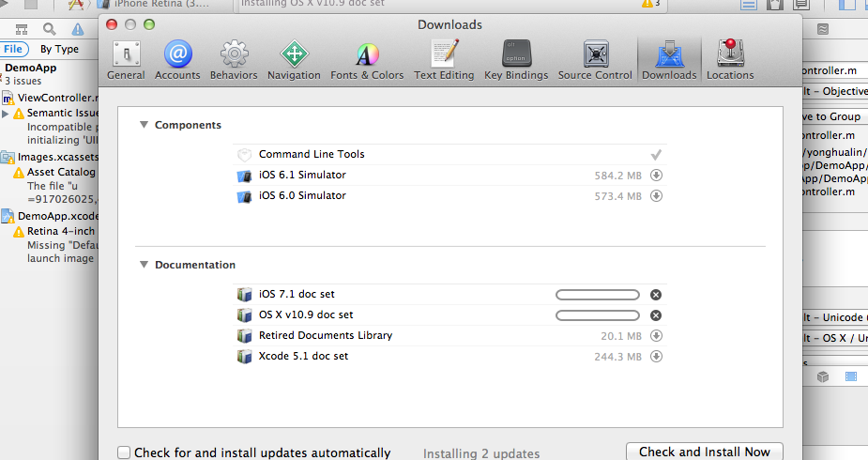Select the Xcode 5.1 doc set row
This screenshot has height=460, width=868.
pyautogui.click(x=449, y=357)
